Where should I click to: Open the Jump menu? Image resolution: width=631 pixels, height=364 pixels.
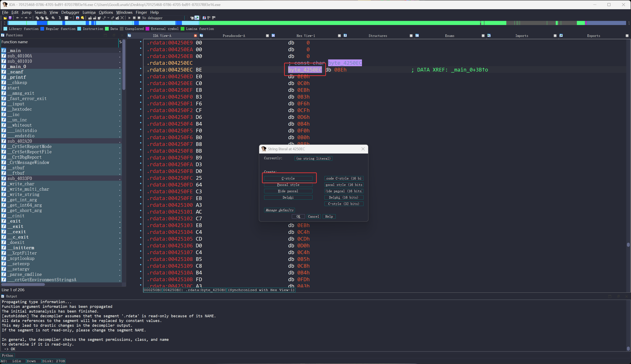coord(26,12)
